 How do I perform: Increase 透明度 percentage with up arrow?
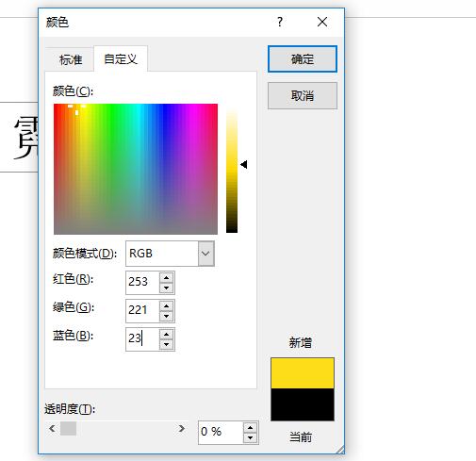(x=250, y=427)
